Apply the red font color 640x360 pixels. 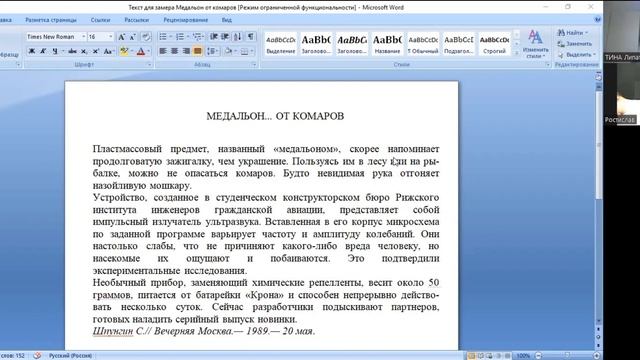click(141, 51)
